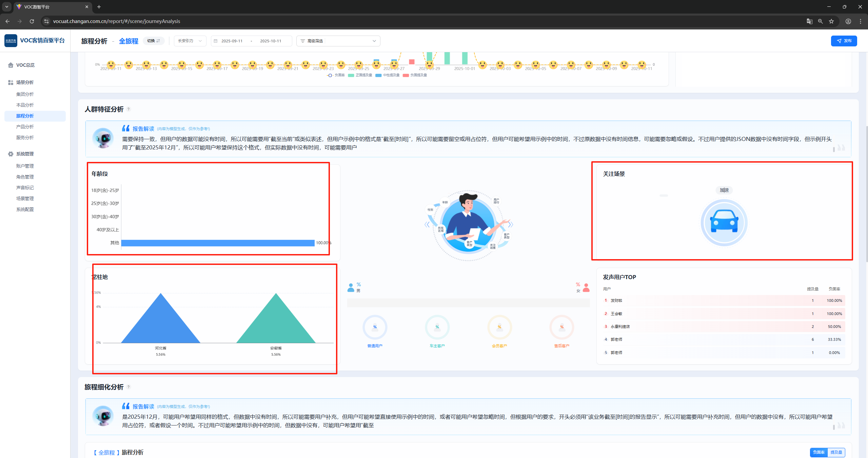Click the VOC总览 home icon
Screen dimensions: 868x458
pos(11,65)
